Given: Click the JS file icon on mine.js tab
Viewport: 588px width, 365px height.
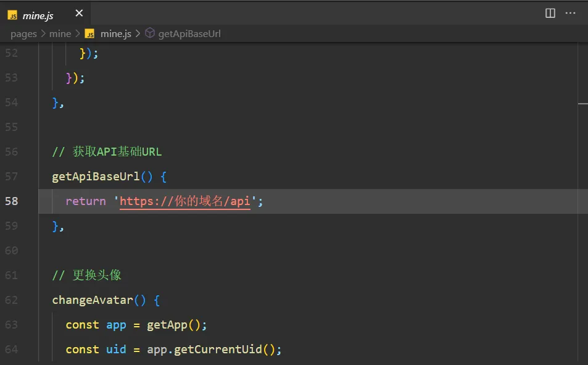Looking at the screenshot, I should coord(13,15).
